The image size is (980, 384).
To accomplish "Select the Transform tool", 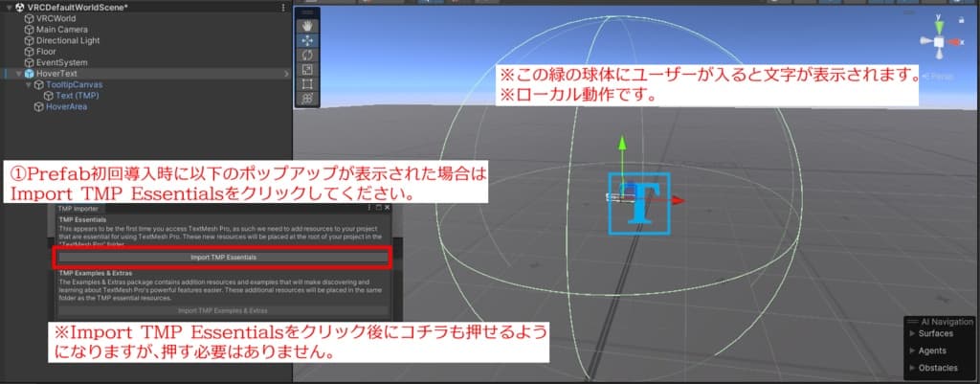I will (x=307, y=99).
